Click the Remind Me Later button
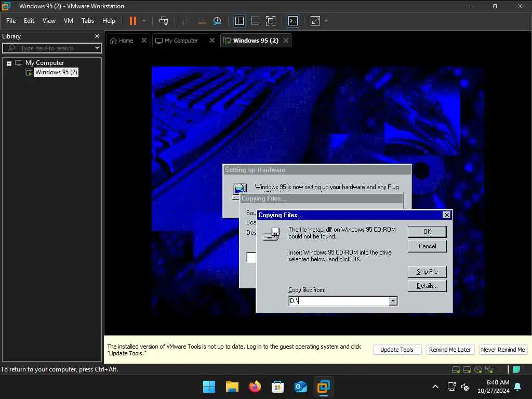Image resolution: width=532 pixels, height=399 pixels. [x=449, y=350]
